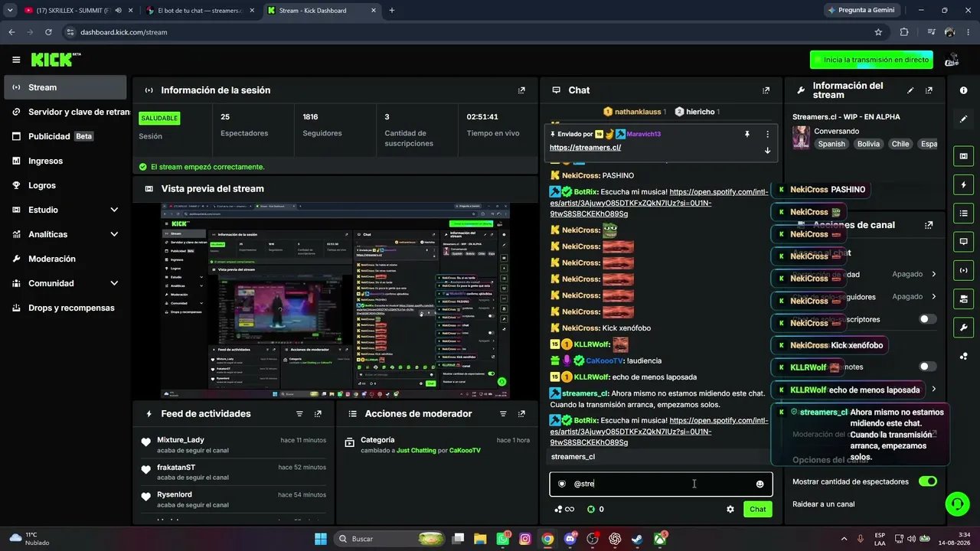
Task: Open BotRix's first Spotify link in chat
Action: click(x=658, y=204)
